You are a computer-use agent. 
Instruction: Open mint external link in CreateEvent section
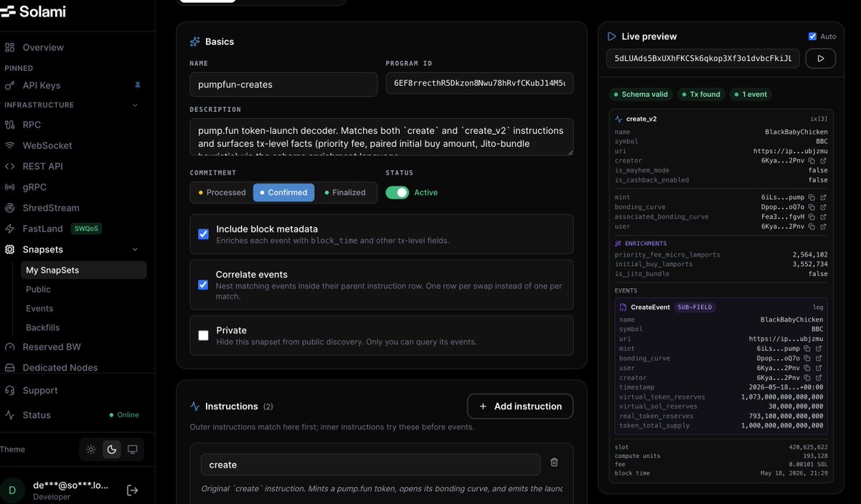click(x=819, y=348)
